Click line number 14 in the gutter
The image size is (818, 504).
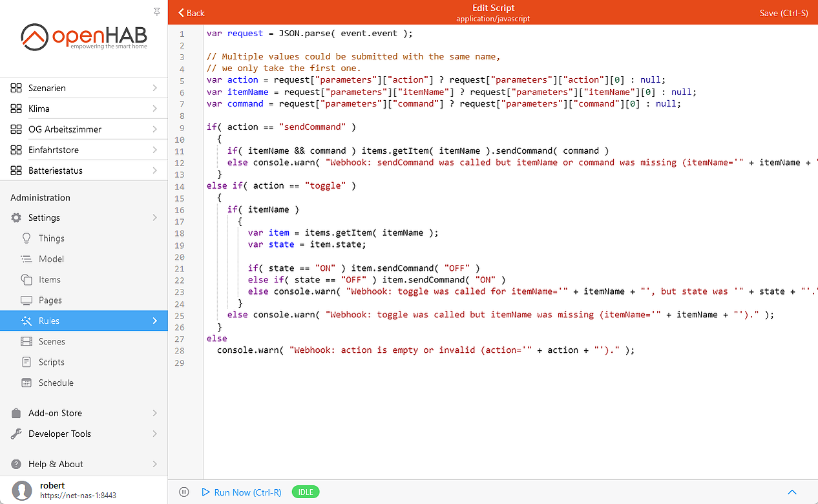179,186
